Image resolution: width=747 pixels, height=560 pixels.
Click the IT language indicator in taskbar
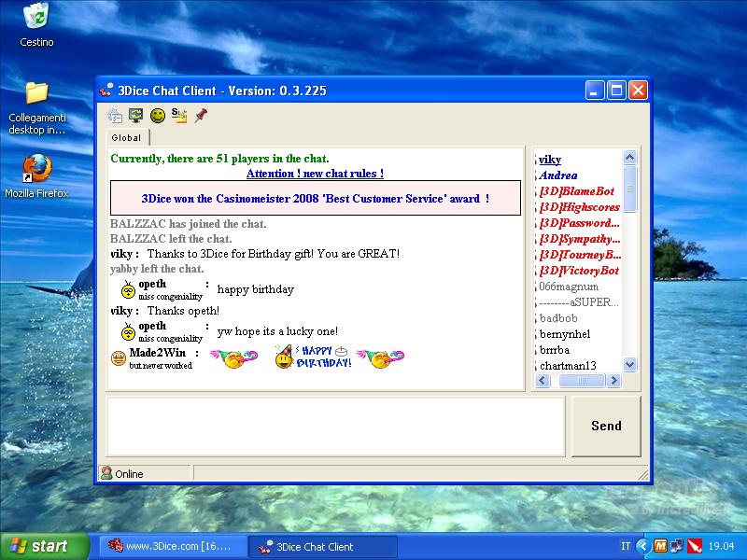625,546
